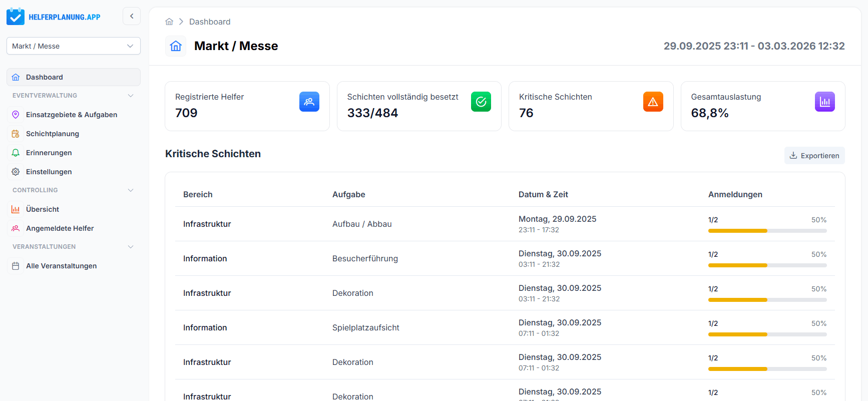Screen dimensions: 868x401
Task: Click the Helferplanung.app logo icon
Action: tap(16, 17)
